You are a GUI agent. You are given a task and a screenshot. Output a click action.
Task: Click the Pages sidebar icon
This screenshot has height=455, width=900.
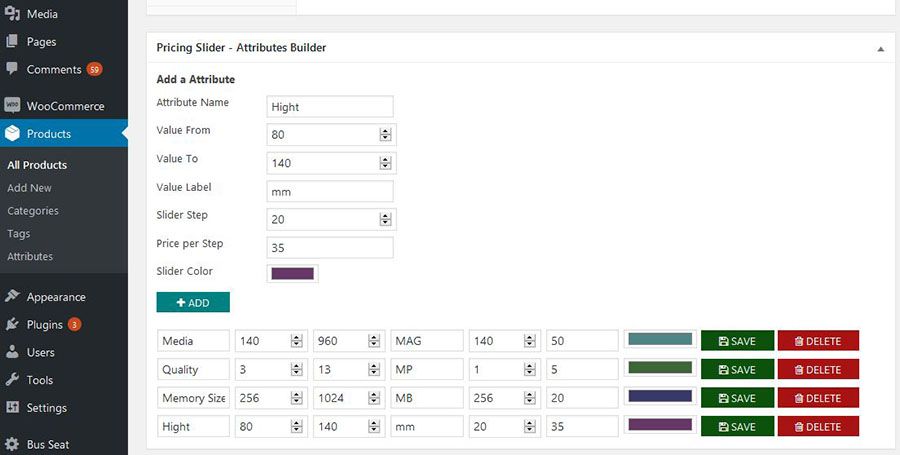13,42
